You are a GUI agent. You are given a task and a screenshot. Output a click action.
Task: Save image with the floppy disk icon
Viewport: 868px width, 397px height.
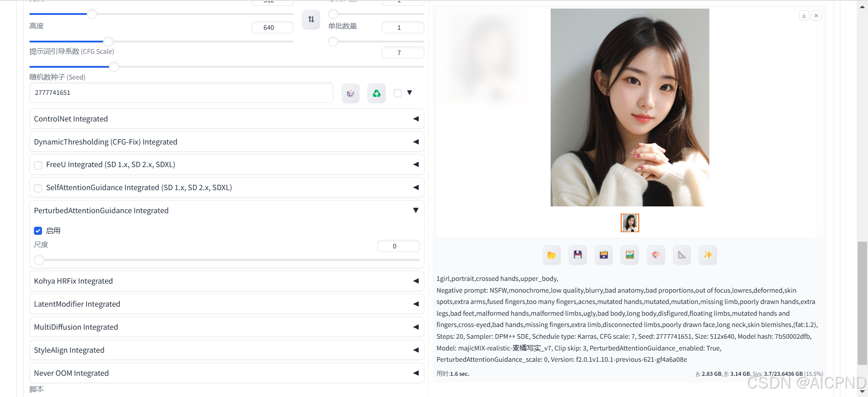578,255
